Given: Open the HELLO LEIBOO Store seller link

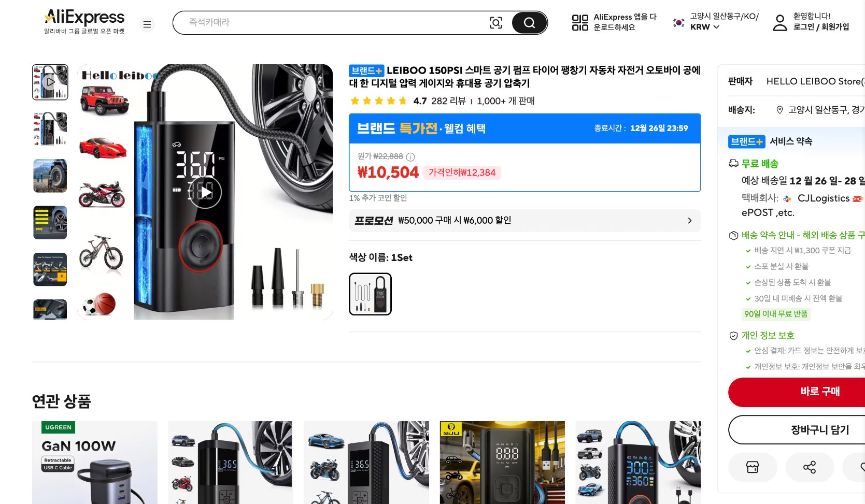Looking at the screenshot, I should point(815,81).
